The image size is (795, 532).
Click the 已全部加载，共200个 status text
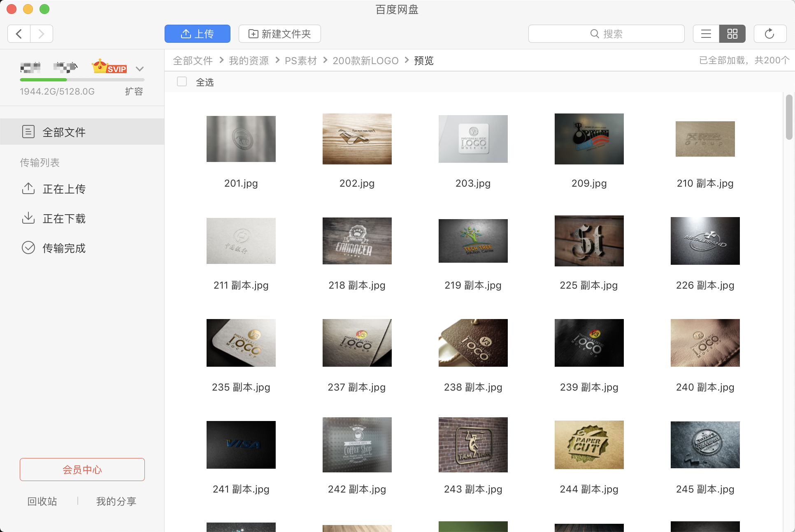(744, 60)
